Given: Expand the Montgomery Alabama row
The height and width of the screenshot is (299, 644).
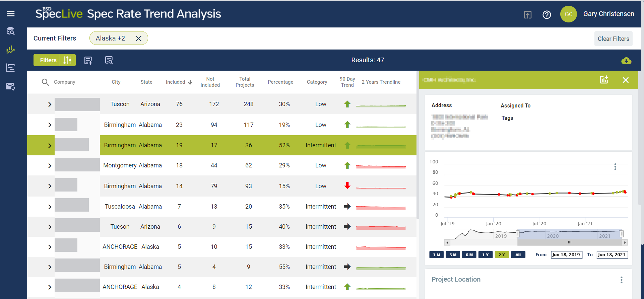Looking at the screenshot, I should coord(50,166).
